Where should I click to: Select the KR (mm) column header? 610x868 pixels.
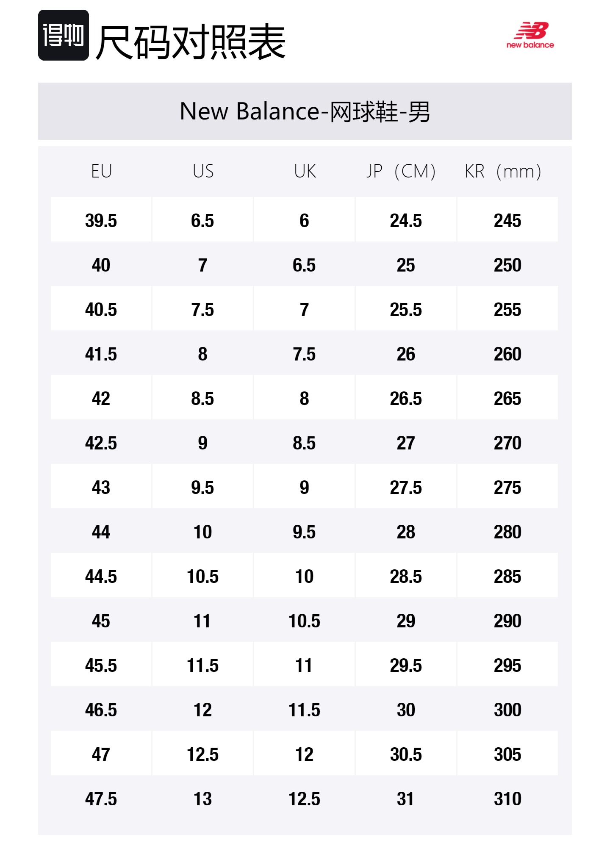[x=503, y=171]
